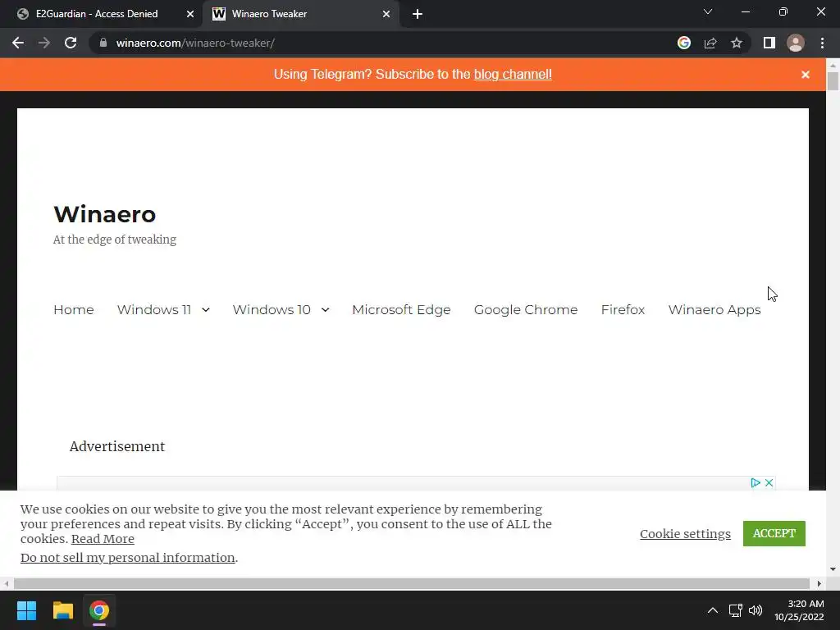Open the Google icon in address bar
Image resolution: width=840 pixels, height=630 pixels.
(684, 43)
